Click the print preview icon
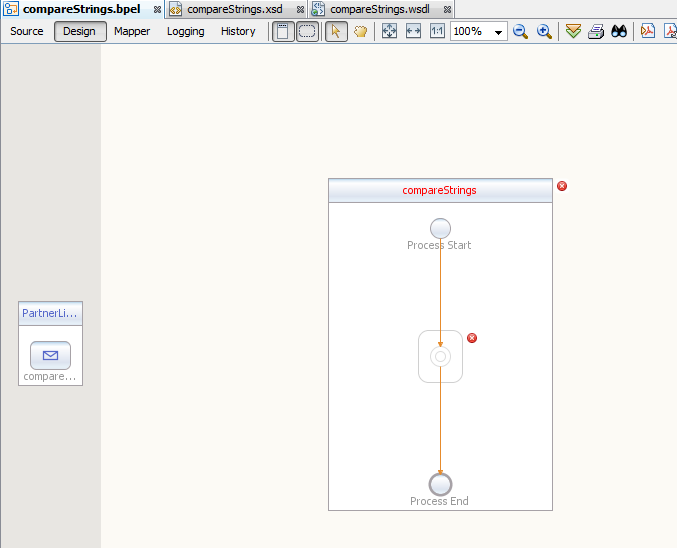This screenshot has height=548, width=677. (596, 31)
